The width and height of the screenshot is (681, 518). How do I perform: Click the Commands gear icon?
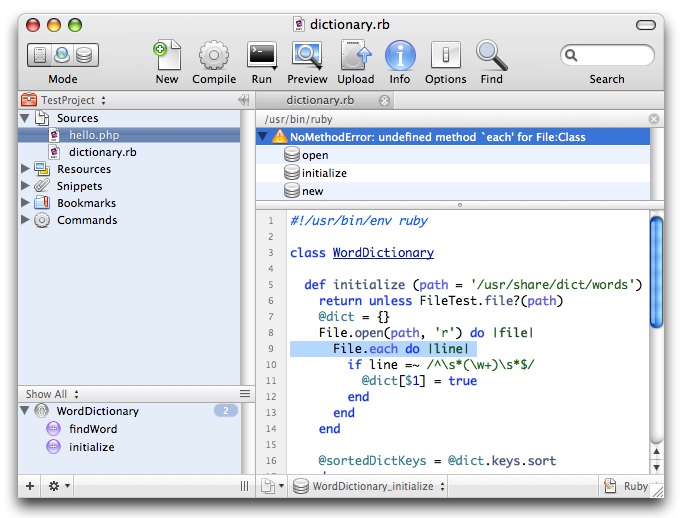point(42,220)
